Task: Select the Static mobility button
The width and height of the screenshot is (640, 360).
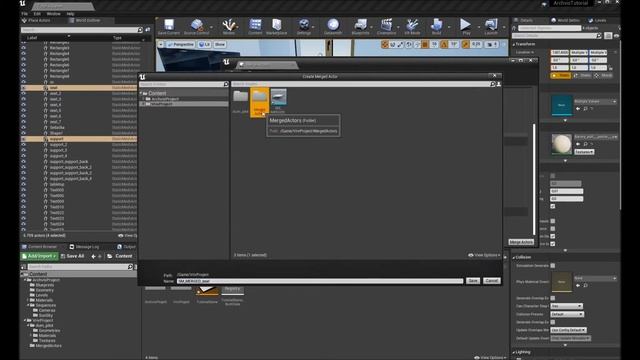Action: coord(560,76)
